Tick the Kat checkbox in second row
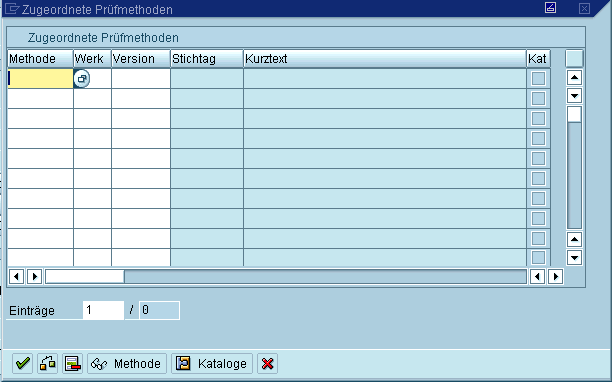The height and width of the screenshot is (382, 612). (x=538, y=98)
